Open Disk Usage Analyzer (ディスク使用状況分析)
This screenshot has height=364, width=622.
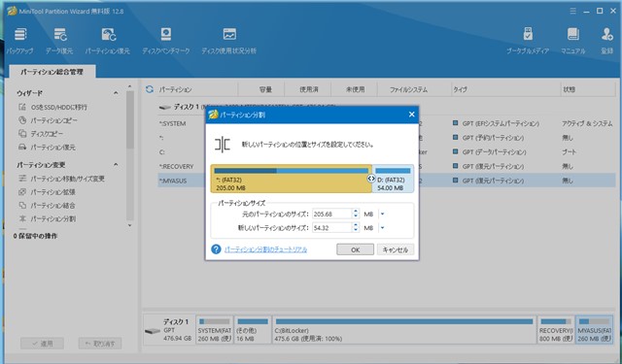click(229, 41)
